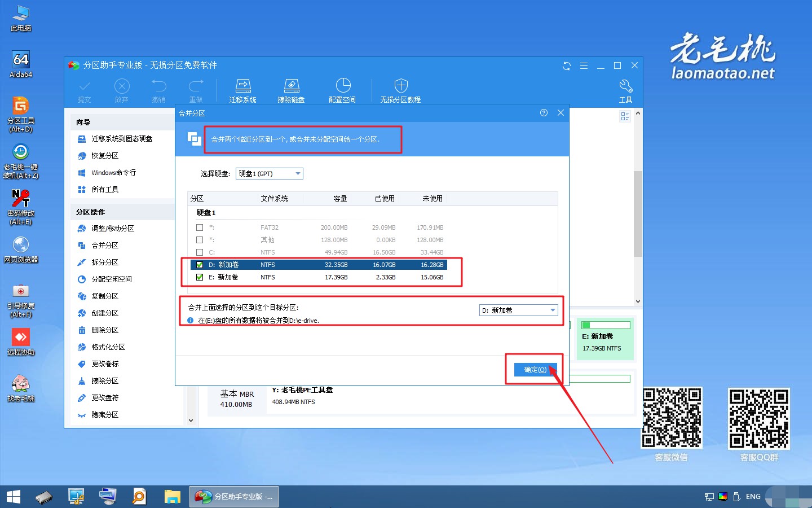Click the help question mark in 合并分区 dialog
This screenshot has width=812, height=508.
coord(544,113)
